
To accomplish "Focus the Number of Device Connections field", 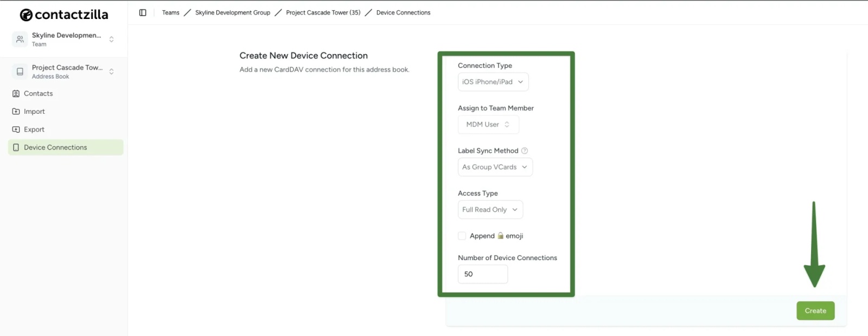I will [x=483, y=274].
